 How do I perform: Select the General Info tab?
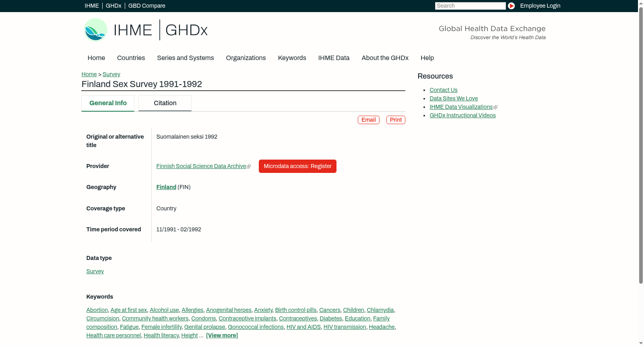(108, 103)
